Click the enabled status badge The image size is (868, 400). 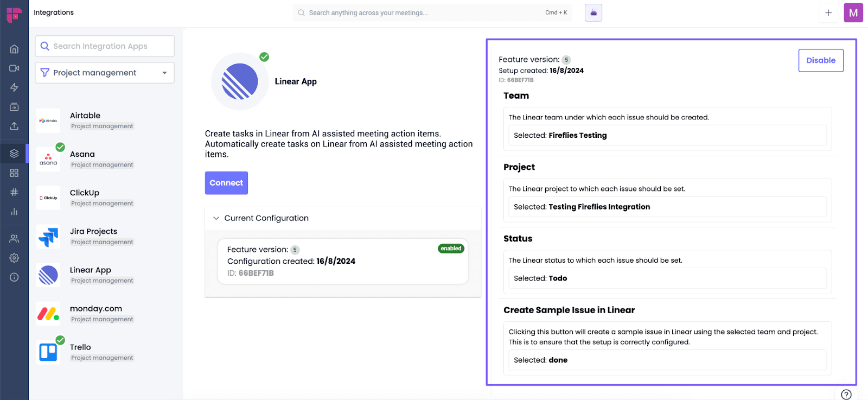coord(451,249)
